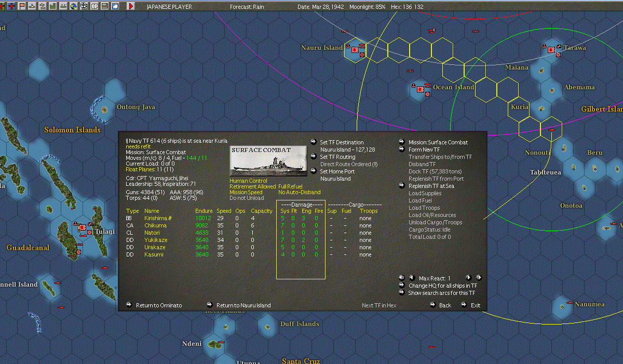Open ship Chikuma details
The width and height of the screenshot is (623, 364).
point(155,225)
